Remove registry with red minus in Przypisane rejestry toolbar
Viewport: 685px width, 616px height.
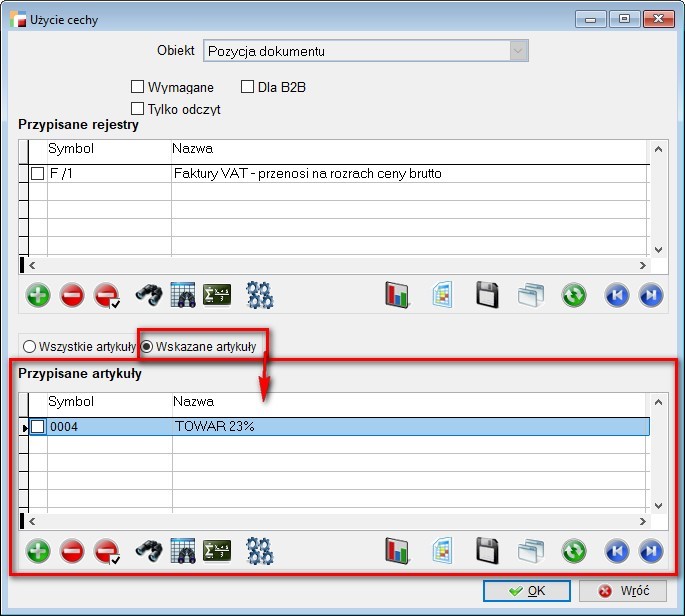(72, 295)
